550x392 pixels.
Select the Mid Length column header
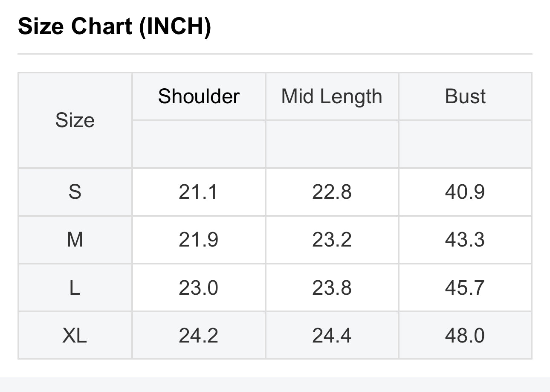coord(332,97)
